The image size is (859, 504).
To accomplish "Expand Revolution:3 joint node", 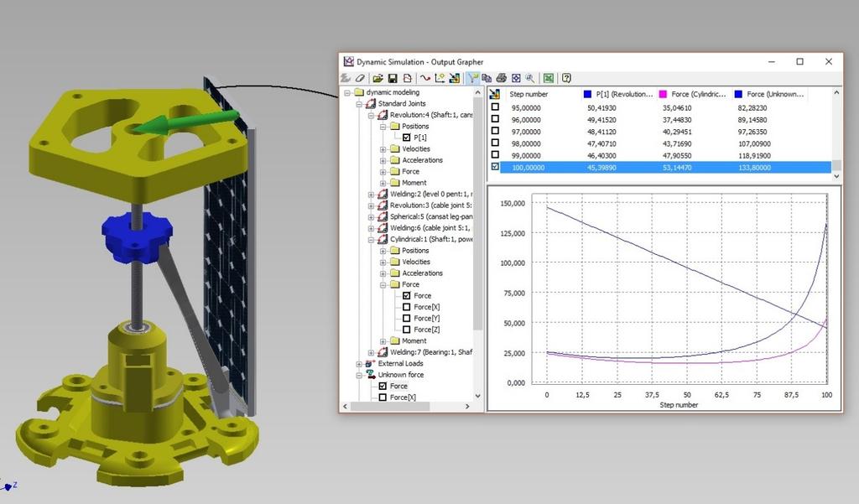I will [372, 205].
